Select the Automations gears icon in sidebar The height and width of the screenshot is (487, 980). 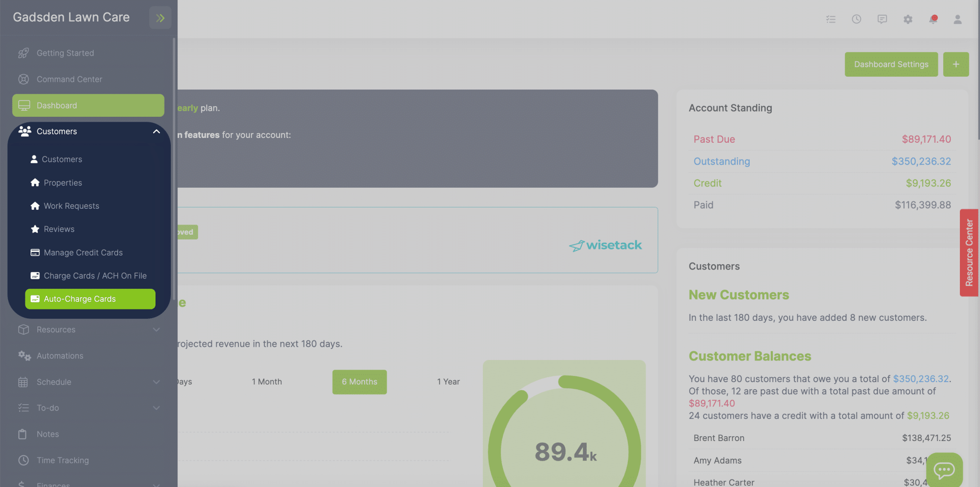click(23, 356)
